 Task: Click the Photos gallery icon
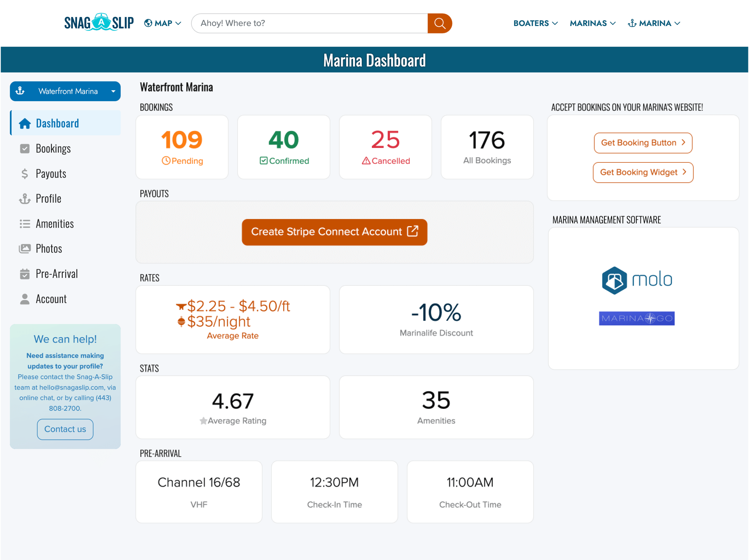click(25, 249)
